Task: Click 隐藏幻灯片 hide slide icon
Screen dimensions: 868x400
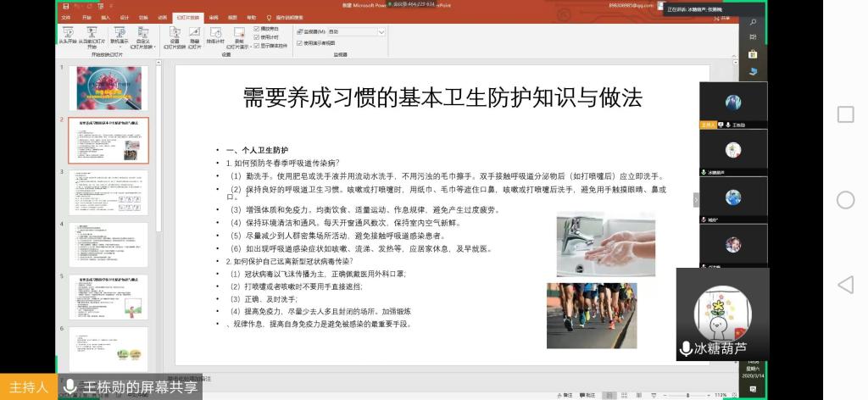Action: pyautogui.click(x=195, y=36)
